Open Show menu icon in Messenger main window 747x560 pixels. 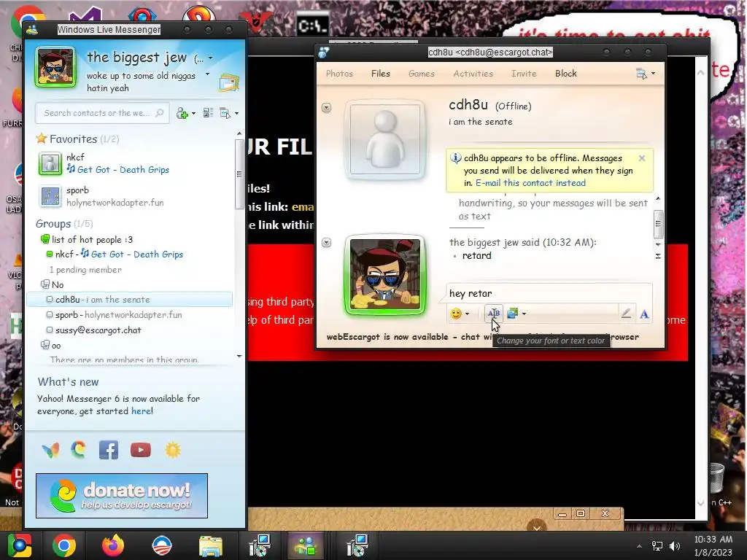point(225,113)
